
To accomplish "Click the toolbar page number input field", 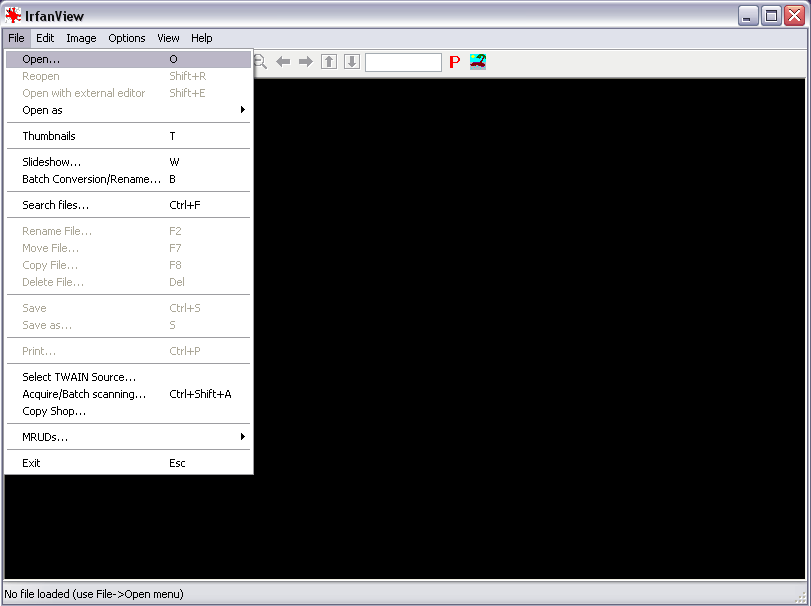I will pyautogui.click(x=403, y=62).
